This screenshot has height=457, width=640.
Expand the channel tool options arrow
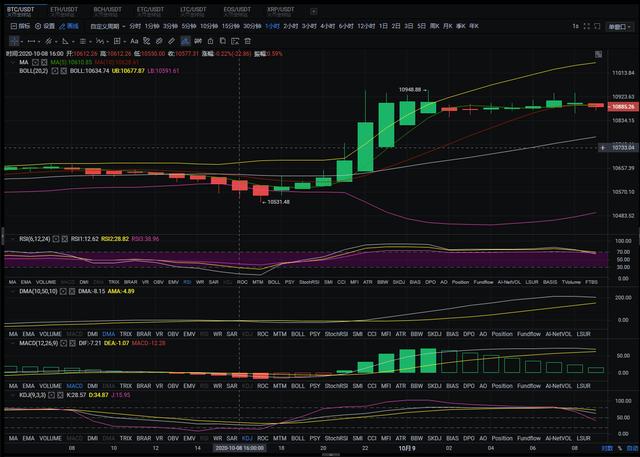56,42
